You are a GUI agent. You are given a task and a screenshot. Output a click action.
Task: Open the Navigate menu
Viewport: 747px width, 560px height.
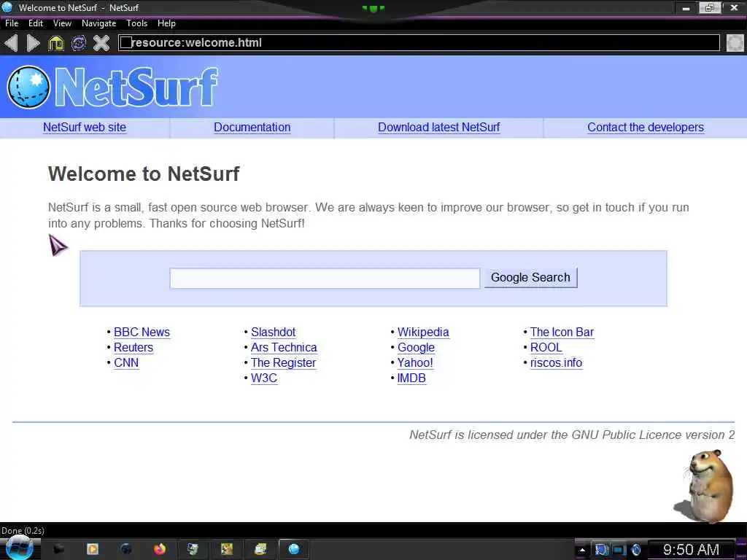98,23
